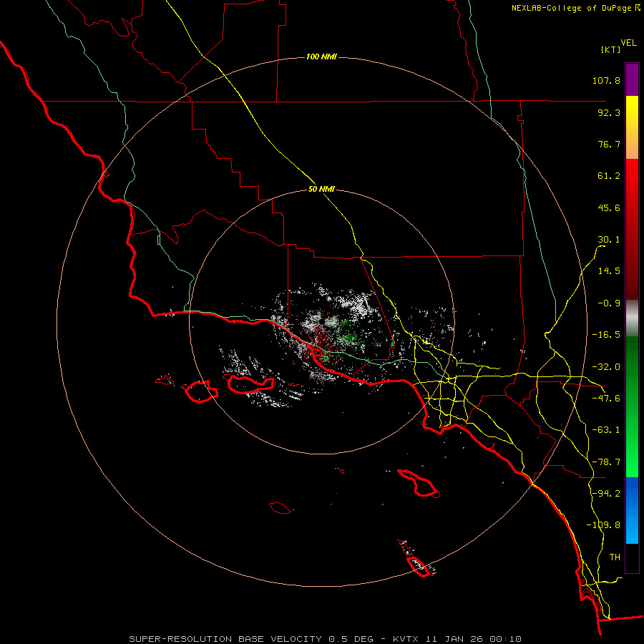Click the 100 NMI range ring label
The width and height of the screenshot is (644, 644).
click(x=321, y=57)
